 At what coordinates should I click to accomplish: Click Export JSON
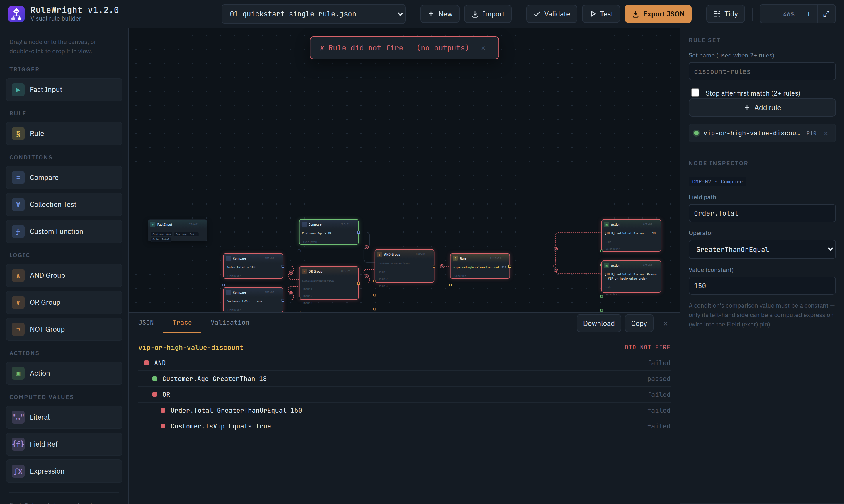pos(658,14)
